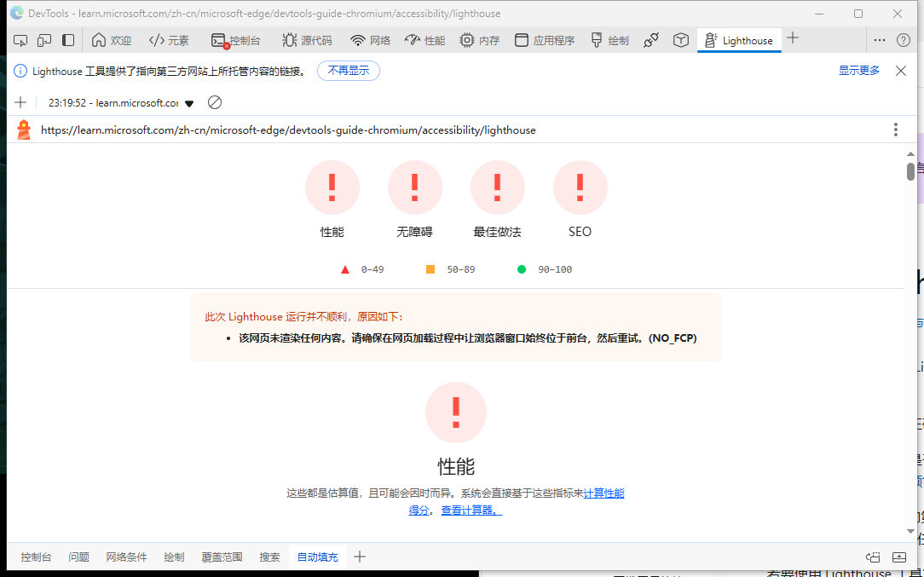
Task: Click the 显示更多 link
Action: coord(859,71)
